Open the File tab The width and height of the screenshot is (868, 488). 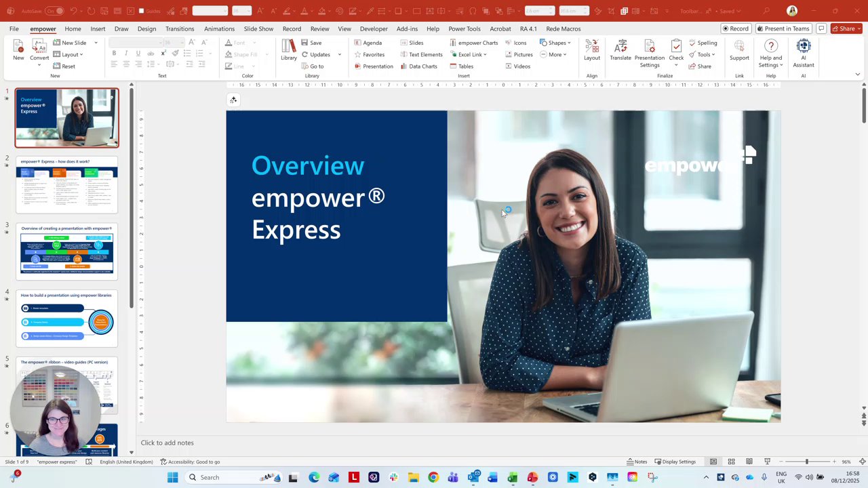(x=14, y=28)
